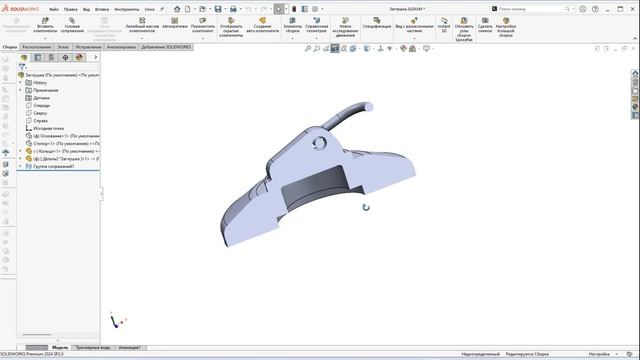This screenshot has height=360, width=640.
Task: Click the Insert Components (Вставить компоненты) tool
Action: (x=45, y=25)
